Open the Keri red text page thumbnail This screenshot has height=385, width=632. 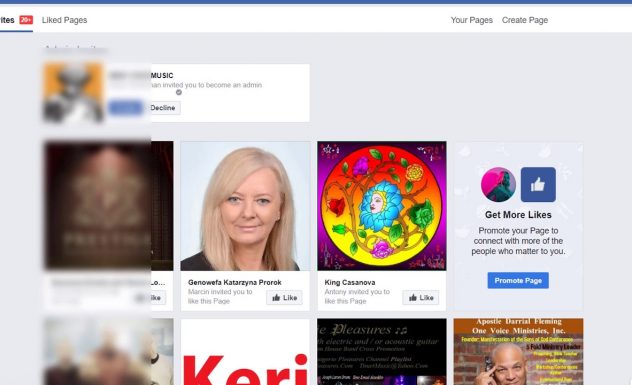245,352
